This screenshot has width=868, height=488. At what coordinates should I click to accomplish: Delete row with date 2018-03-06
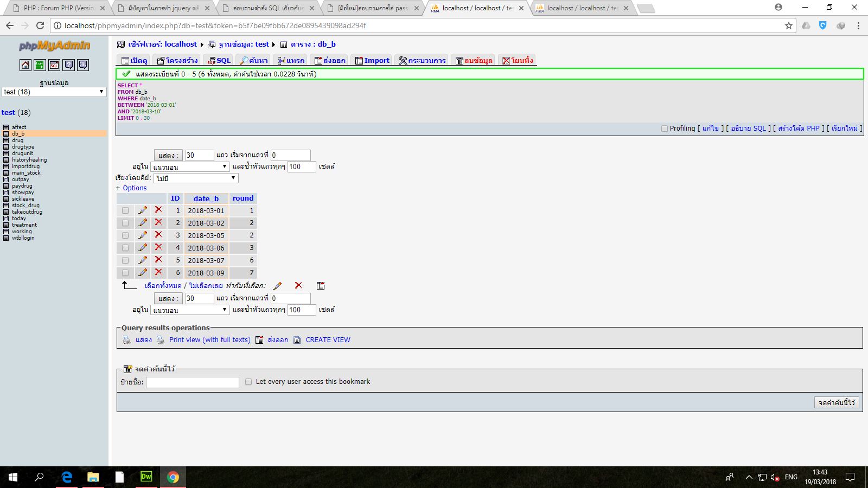(158, 247)
